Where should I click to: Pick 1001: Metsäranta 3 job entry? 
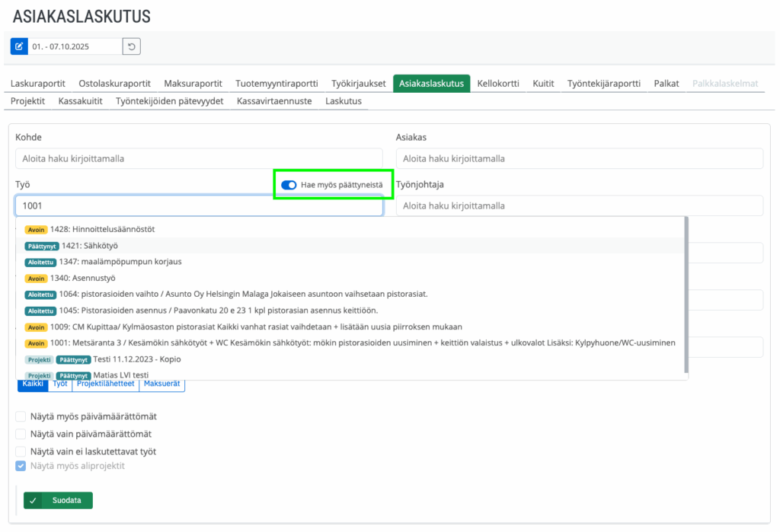click(305, 343)
